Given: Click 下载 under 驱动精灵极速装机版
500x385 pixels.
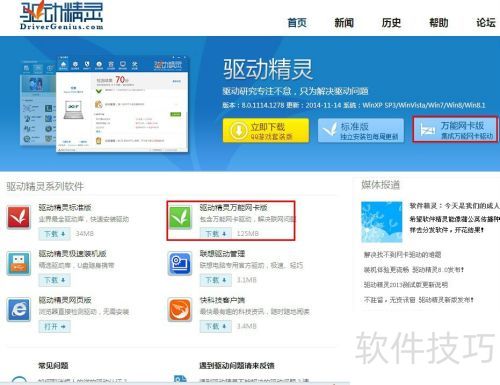Looking at the screenshot, I should (55, 280).
